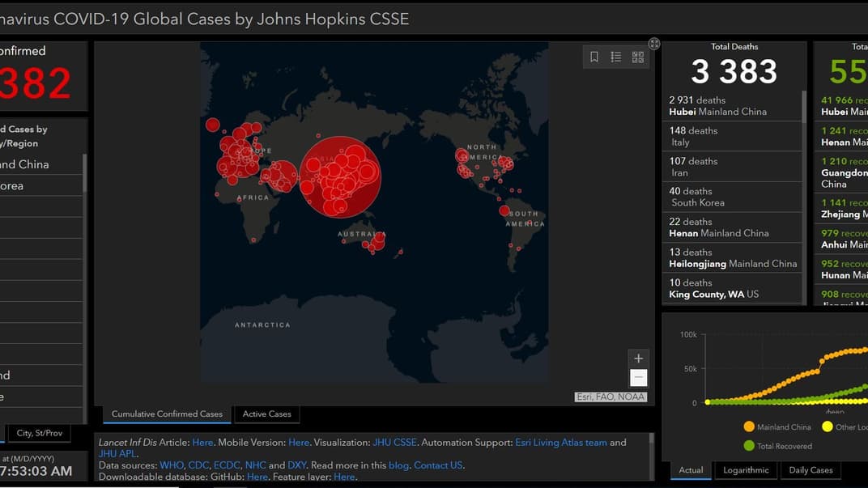This screenshot has height=488, width=868.
Task: Zoom in on the map with plus
Action: (x=638, y=359)
